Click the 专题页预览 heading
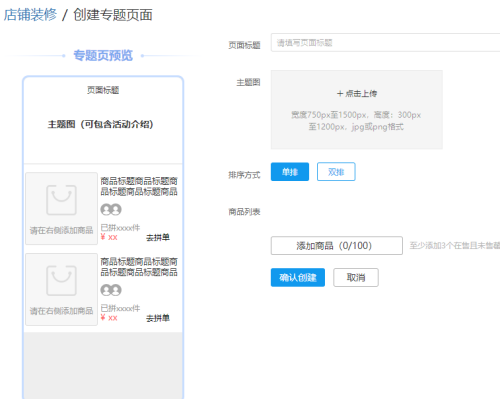Image resolution: width=500 pixels, height=399 pixels. pos(103,55)
